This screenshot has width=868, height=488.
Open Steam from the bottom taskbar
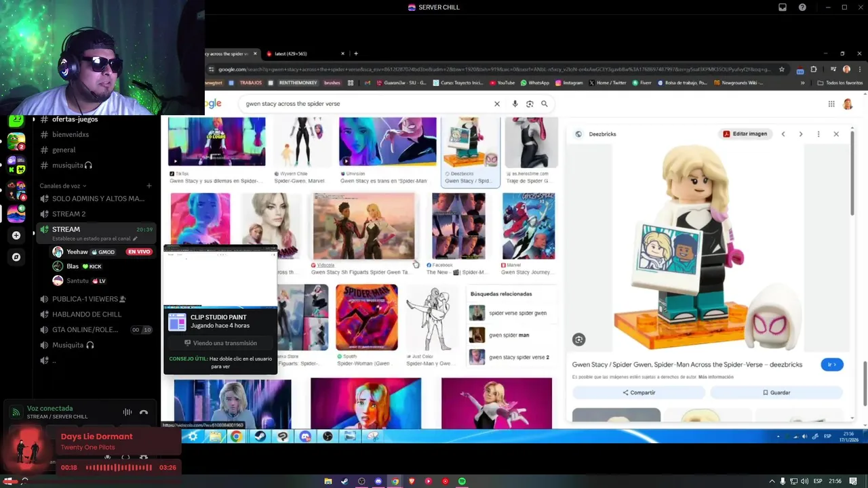click(344, 481)
